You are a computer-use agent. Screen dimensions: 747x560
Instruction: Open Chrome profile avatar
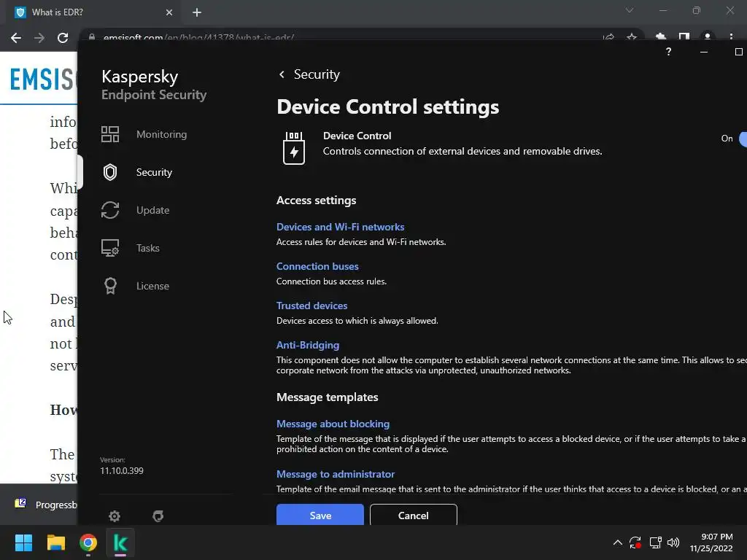click(x=708, y=36)
